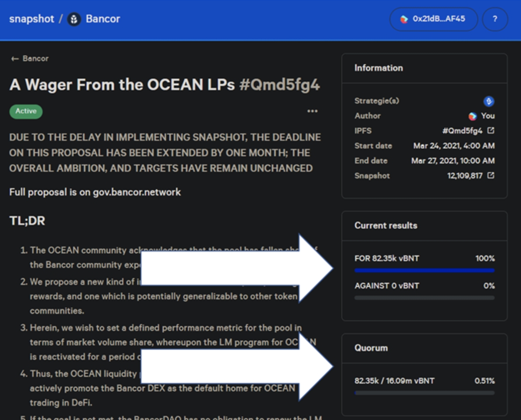Click the blue Strategie(s) icon
The height and width of the screenshot is (420, 521).
pyautogui.click(x=489, y=101)
